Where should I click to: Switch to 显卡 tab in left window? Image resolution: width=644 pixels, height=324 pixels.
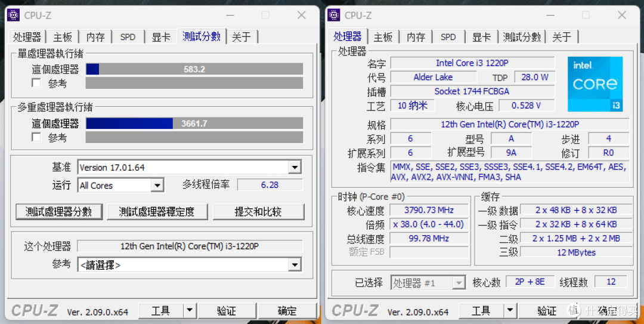click(x=161, y=37)
